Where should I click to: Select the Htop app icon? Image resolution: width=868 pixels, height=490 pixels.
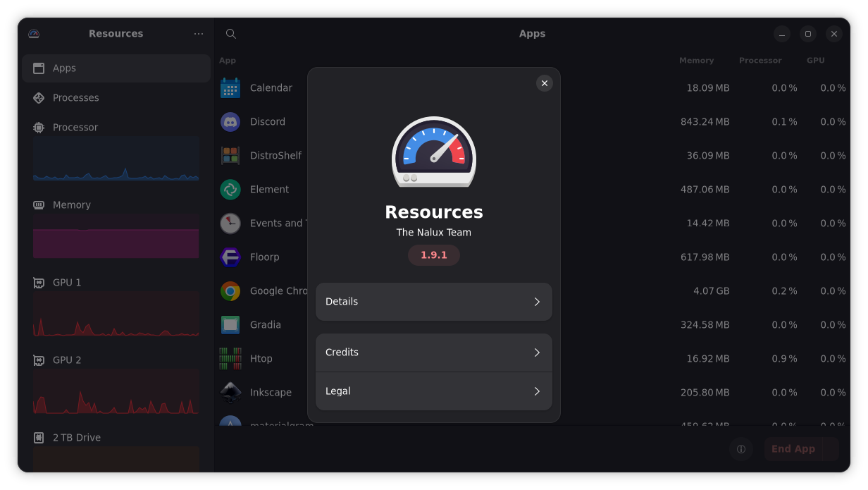coord(230,358)
